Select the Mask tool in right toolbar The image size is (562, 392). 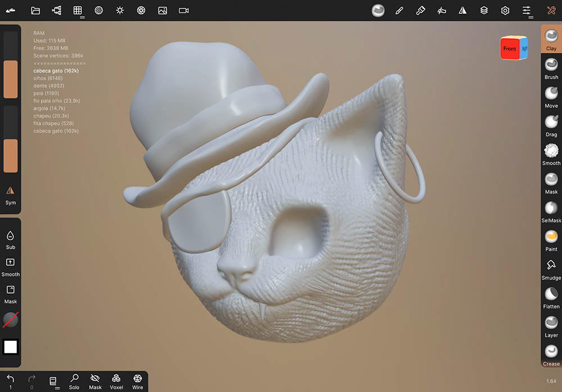coord(551,183)
